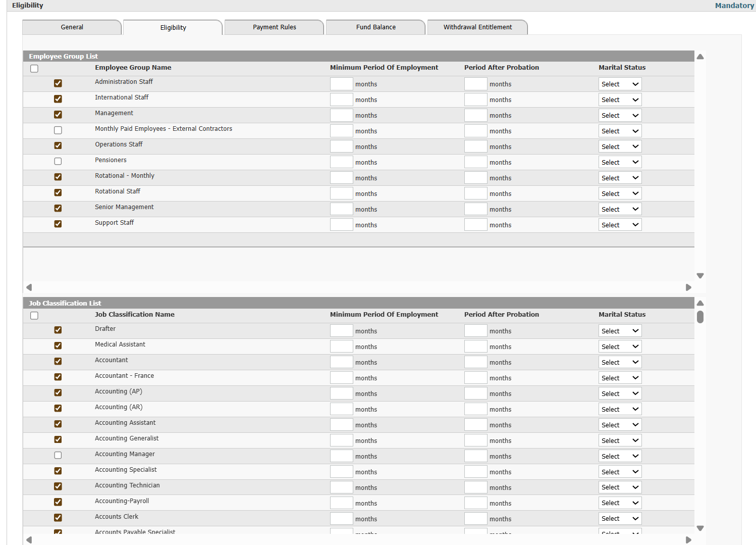Viewport: 756px width, 545px height.
Task: Toggle select-all checkbox in Employee Group List header
Action: (34, 69)
